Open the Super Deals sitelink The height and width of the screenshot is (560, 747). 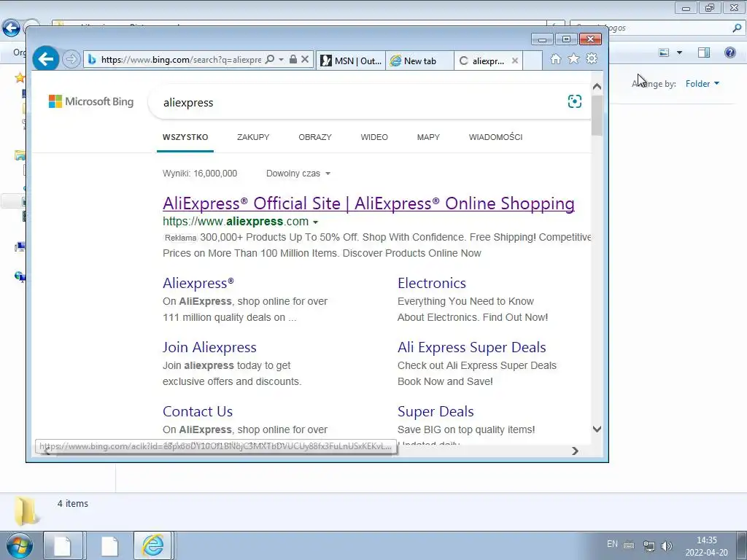(x=436, y=411)
